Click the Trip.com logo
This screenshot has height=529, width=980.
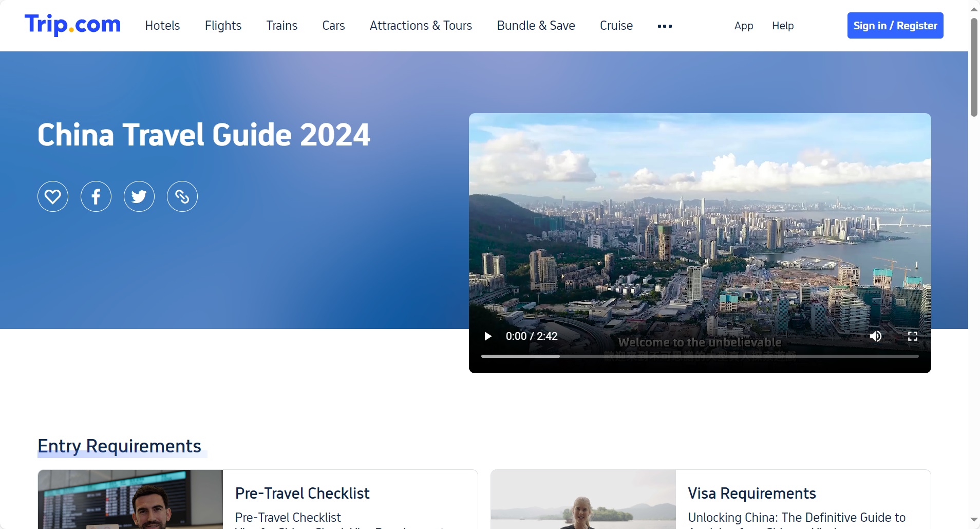point(72,25)
